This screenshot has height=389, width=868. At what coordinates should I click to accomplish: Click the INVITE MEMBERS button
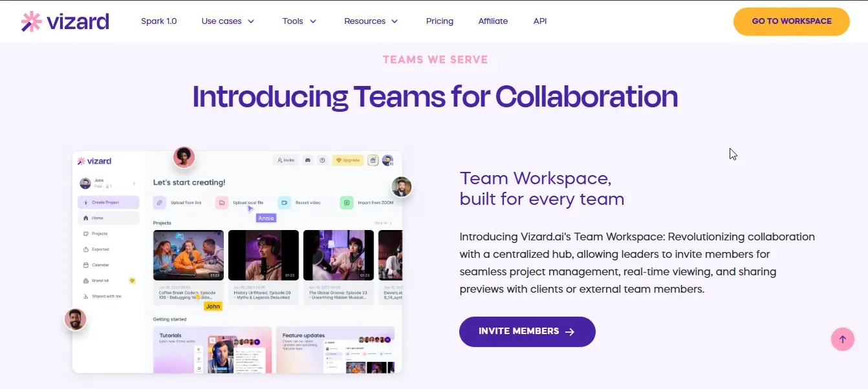pos(527,331)
